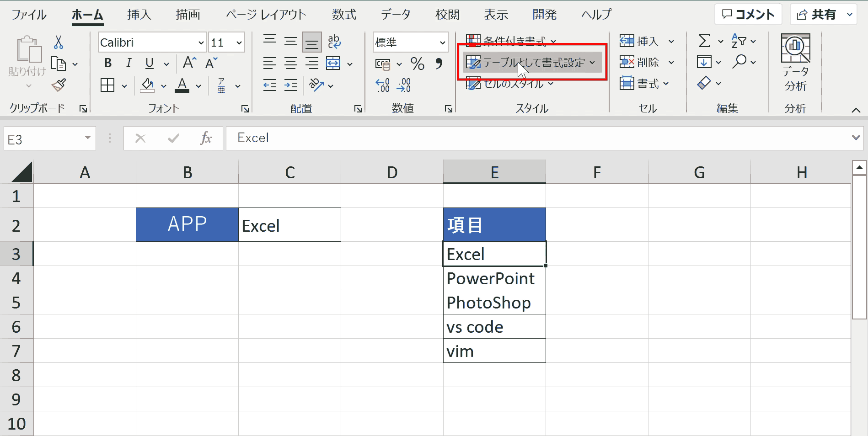
Task: Toggle Wrap Text icon
Action: click(x=334, y=42)
